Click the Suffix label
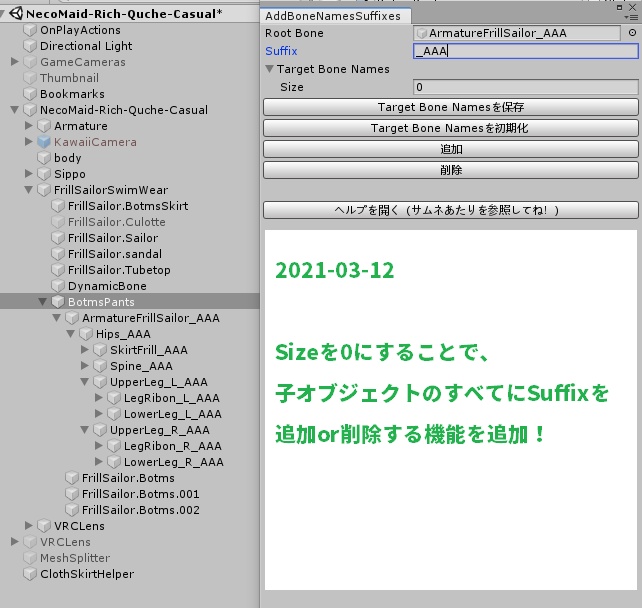 tap(281, 51)
